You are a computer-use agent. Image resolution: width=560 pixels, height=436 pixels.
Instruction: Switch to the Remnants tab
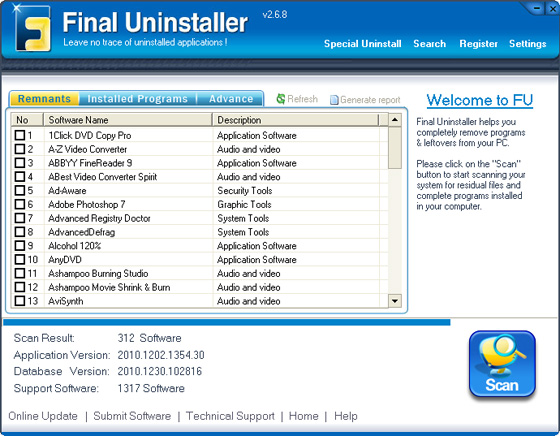point(44,99)
